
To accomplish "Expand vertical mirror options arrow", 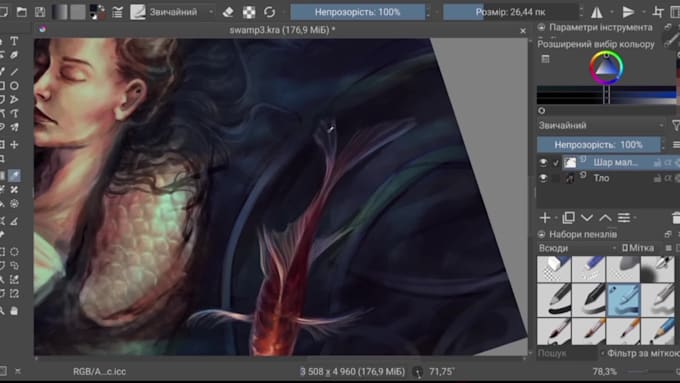I will pos(644,12).
